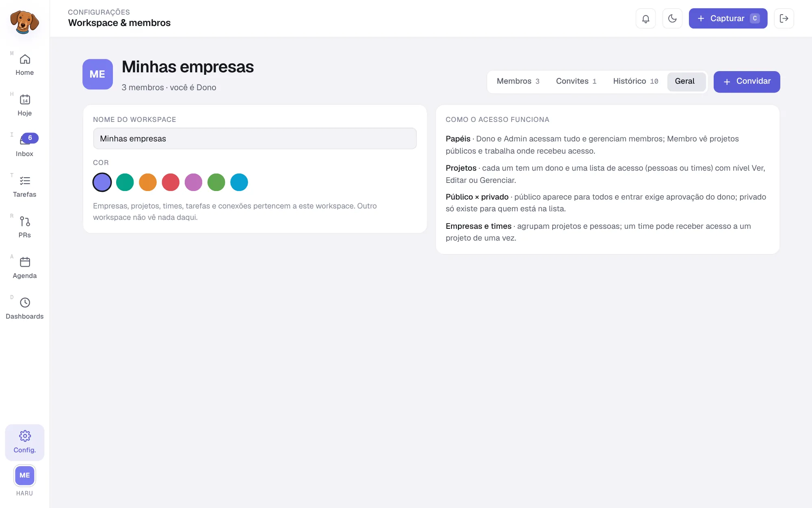Open Config. settings gear

(x=25, y=442)
